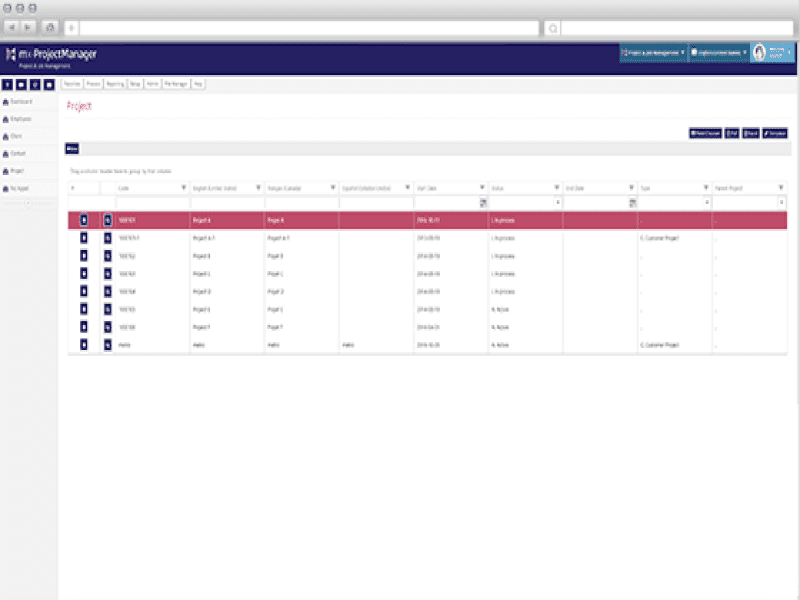Screen dimensions: 800x600
Task: Open the date picker in the End Date filter
Action: point(632,202)
